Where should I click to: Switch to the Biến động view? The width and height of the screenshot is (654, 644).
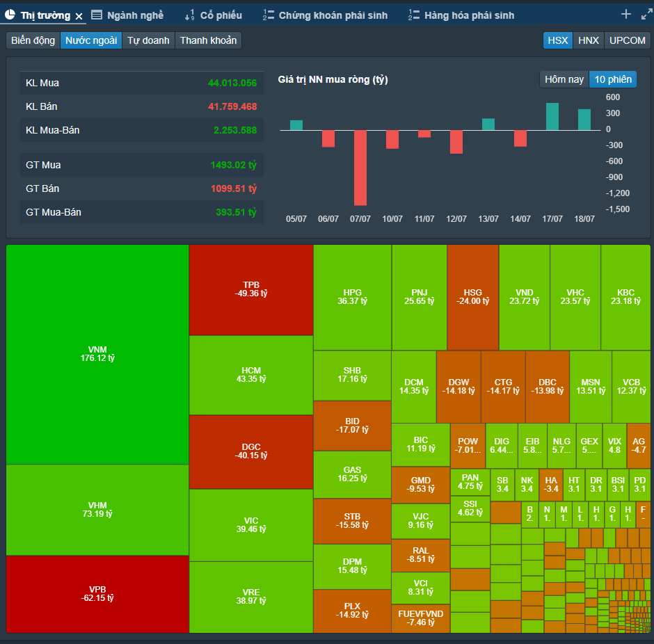coord(33,40)
